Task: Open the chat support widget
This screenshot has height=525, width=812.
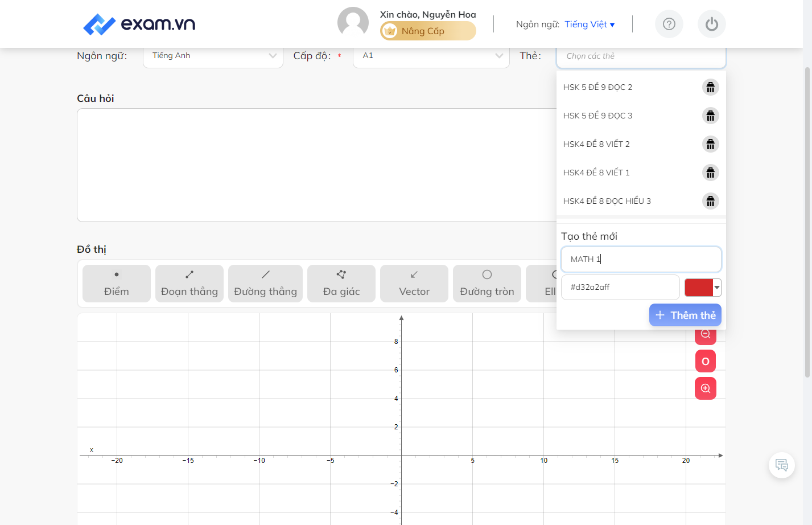Action: (782, 465)
